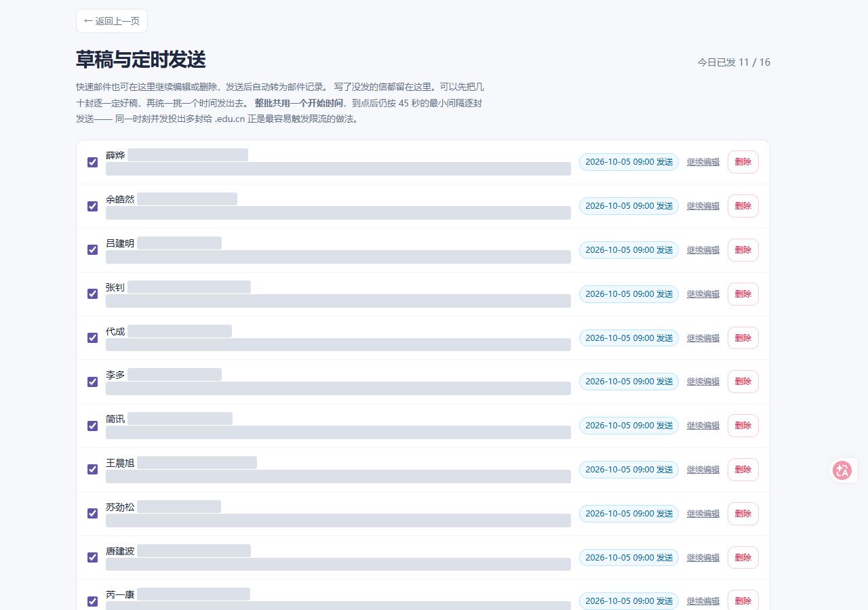The width and height of the screenshot is (868, 610).
Task: Uncheck the 李多 draft checkbox
Action: click(93, 382)
